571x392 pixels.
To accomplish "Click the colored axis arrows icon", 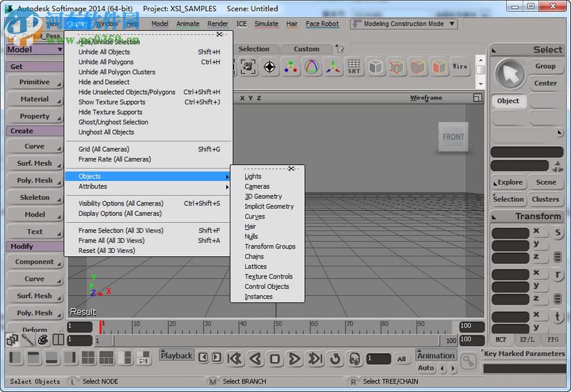I will pyautogui.click(x=333, y=67).
